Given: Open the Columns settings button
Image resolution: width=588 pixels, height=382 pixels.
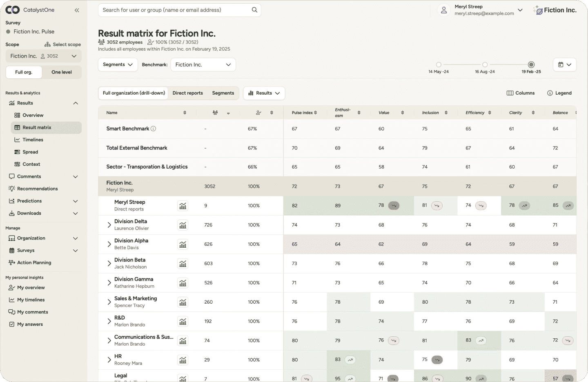Looking at the screenshot, I should pos(521,93).
